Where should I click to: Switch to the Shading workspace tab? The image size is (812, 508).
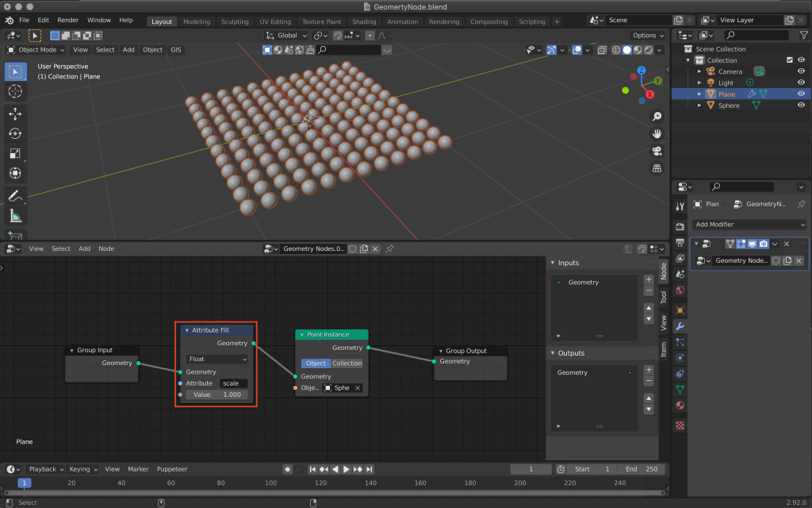[363, 21]
